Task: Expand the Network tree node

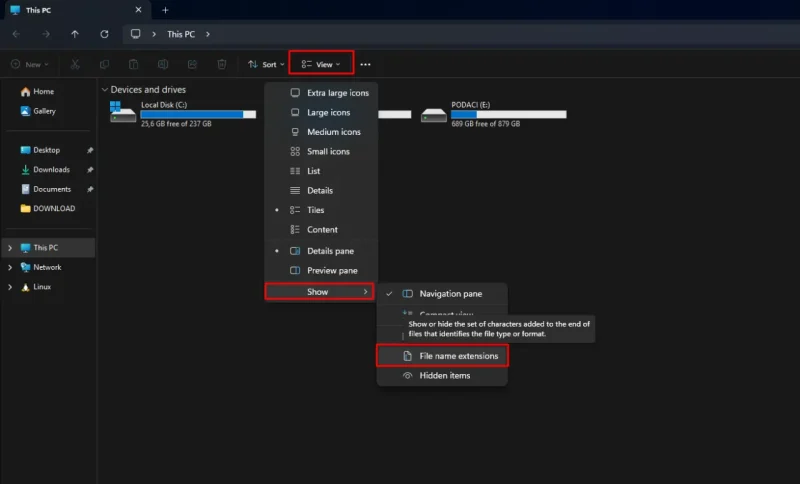Action: point(10,267)
